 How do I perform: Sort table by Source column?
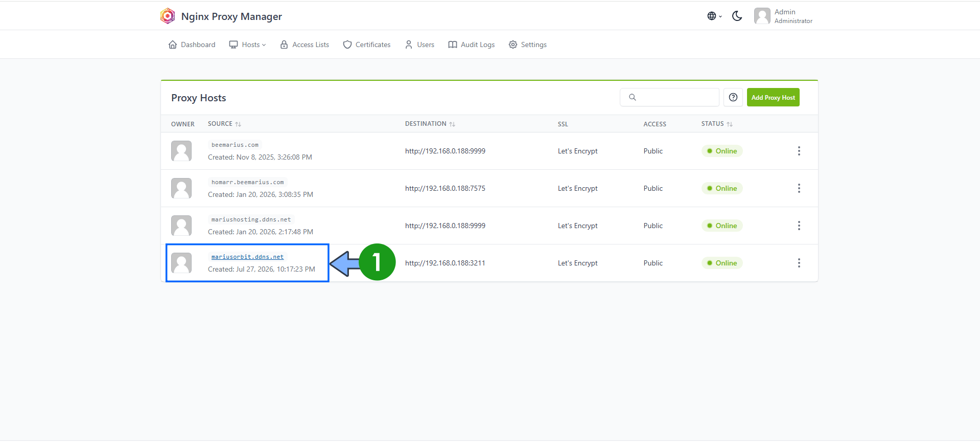click(x=224, y=124)
